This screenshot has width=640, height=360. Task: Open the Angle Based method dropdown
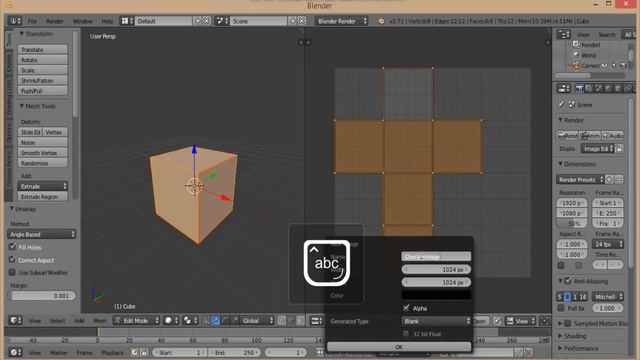(42, 234)
